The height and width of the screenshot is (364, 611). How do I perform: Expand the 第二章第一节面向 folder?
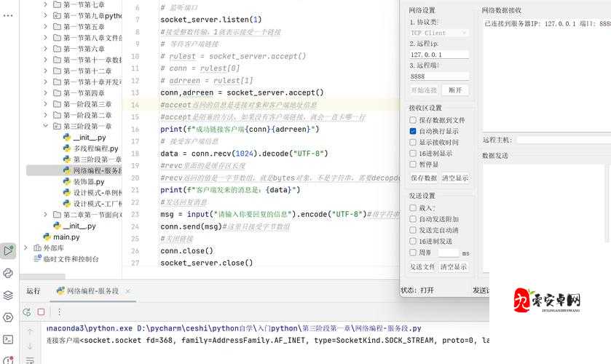tap(46, 215)
